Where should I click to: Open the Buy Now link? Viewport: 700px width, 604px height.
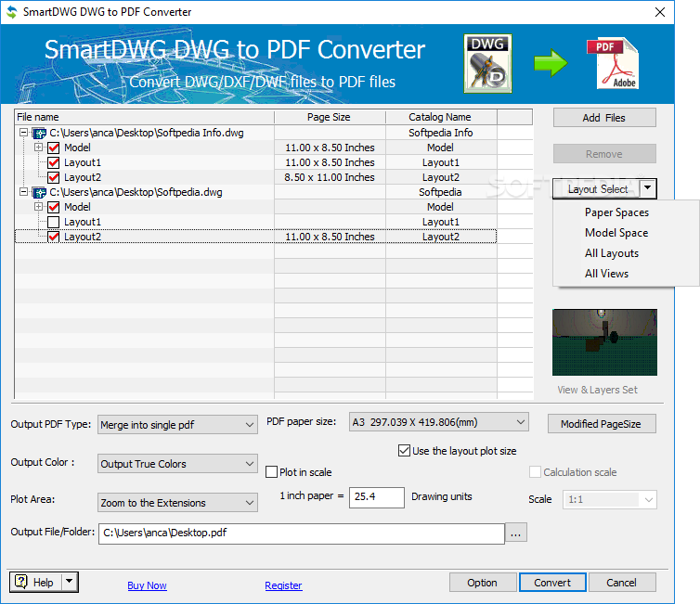point(147,585)
